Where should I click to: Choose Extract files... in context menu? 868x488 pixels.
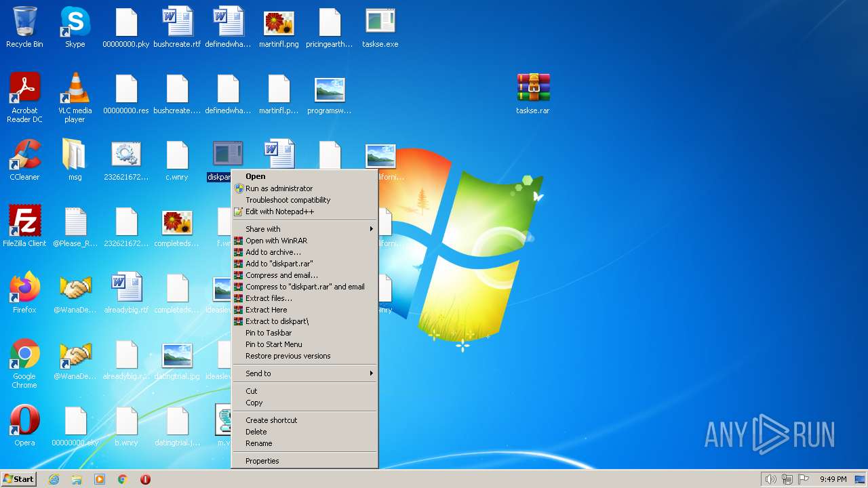coord(304,298)
